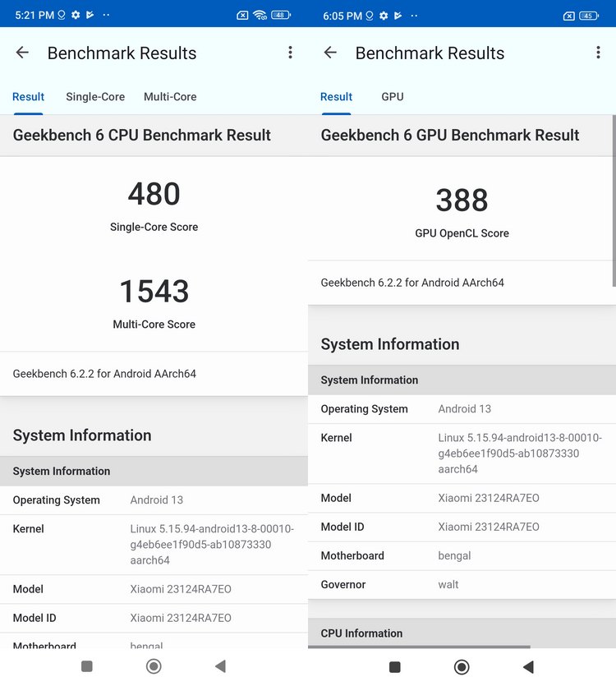Select the Result tab on the CPU screen
The width and height of the screenshot is (616, 686).
(x=29, y=97)
